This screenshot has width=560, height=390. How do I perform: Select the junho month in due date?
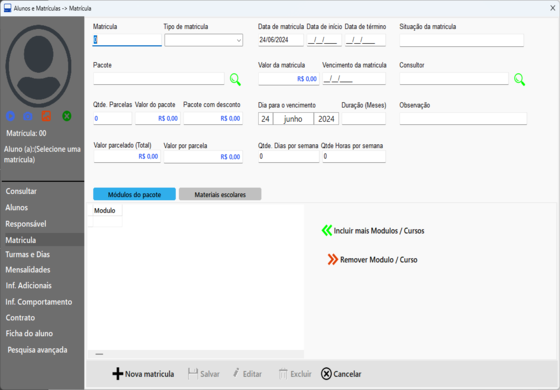point(293,119)
